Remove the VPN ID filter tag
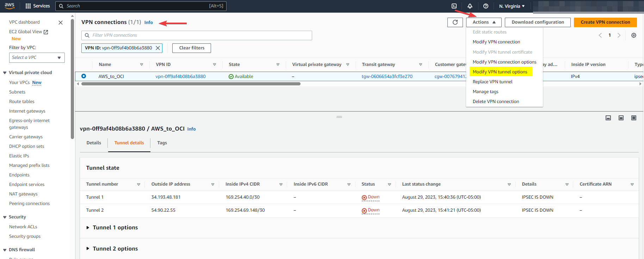This screenshot has height=259, width=644. pos(158,48)
